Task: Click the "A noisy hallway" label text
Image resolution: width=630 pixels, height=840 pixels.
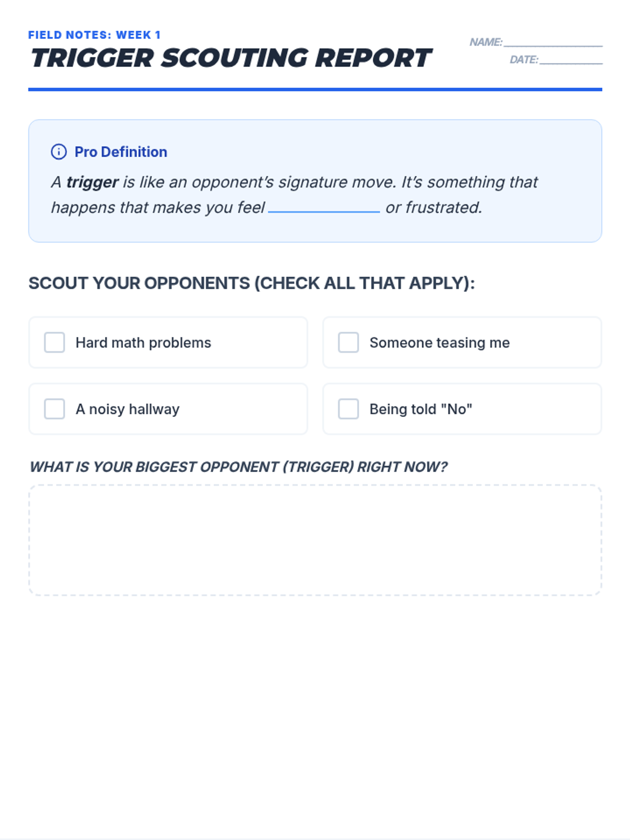Action: (x=128, y=409)
